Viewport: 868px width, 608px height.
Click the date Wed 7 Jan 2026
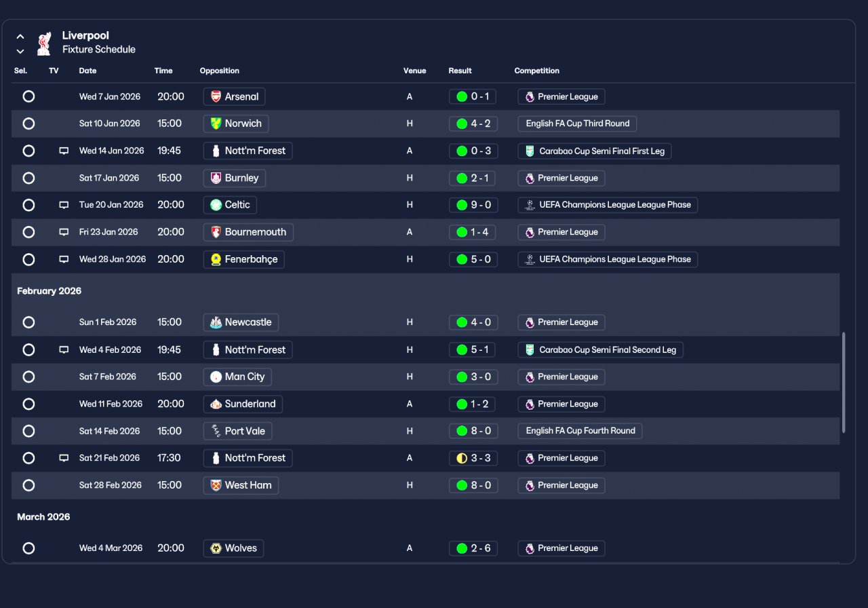(x=110, y=97)
